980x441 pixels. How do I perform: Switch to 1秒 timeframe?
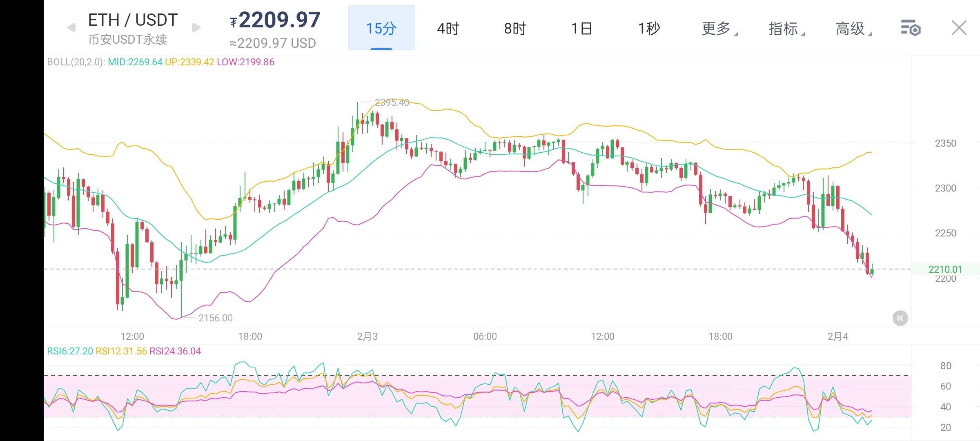pyautogui.click(x=649, y=28)
